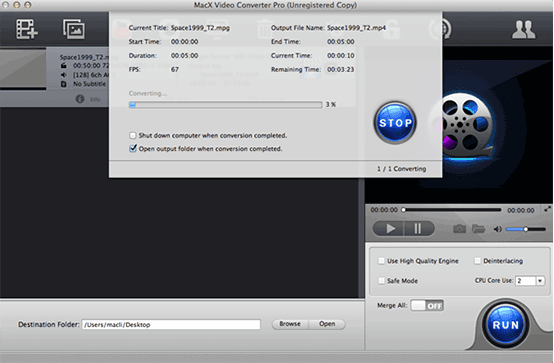Viewport: 554px width, 363px height.
Task: Click the blue RUN button
Action: [505, 324]
